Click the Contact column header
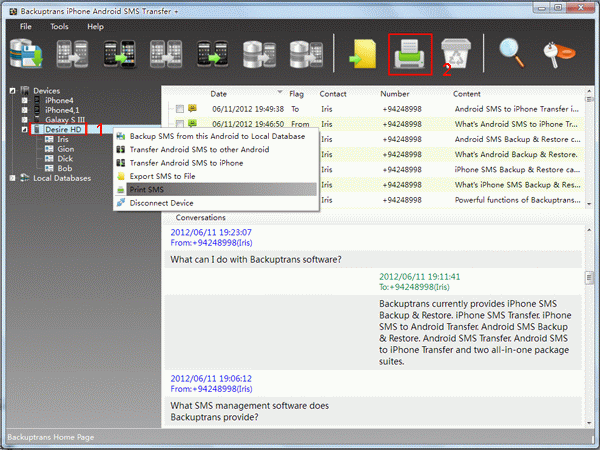Image resolution: width=600 pixels, height=450 pixels. (333, 94)
